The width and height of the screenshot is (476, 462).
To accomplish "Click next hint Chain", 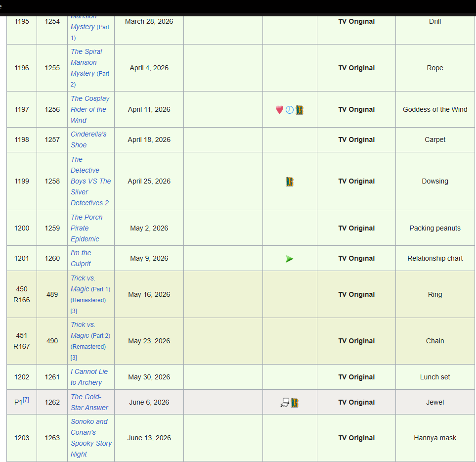I will click(434, 341).
